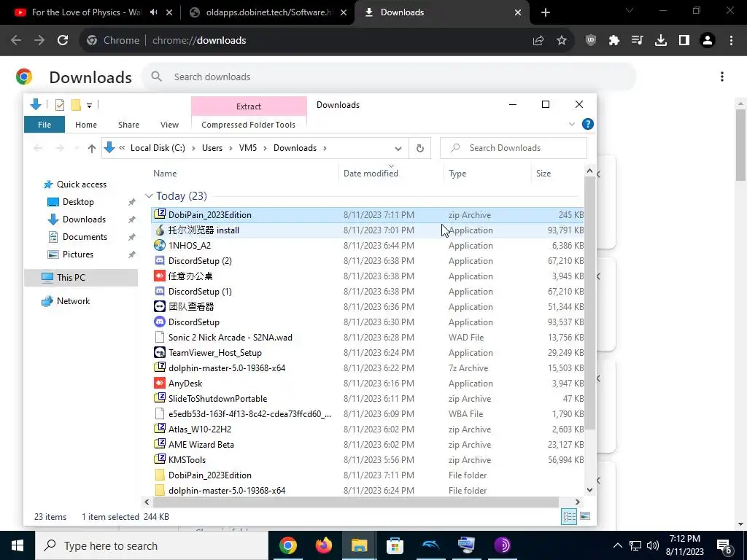Image resolution: width=747 pixels, height=560 pixels.
Task: Switch to the oldapps.dobinet.tech tab
Action: 269,12
